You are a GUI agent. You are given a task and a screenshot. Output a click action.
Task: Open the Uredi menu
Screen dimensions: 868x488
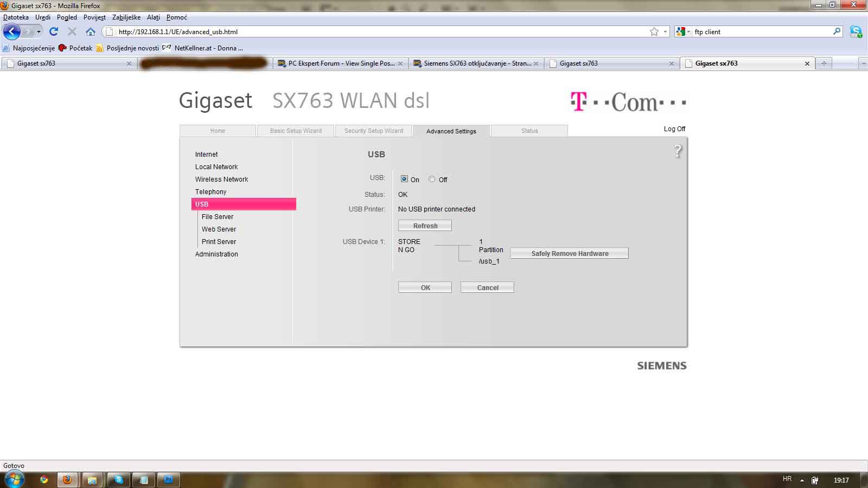(43, 17)
